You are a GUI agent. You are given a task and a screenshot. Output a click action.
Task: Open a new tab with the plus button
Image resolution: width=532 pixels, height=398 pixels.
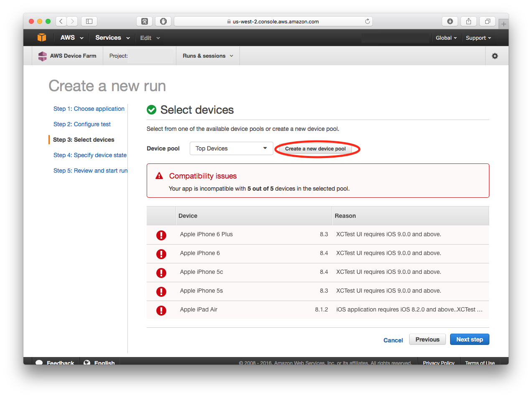coord(504,24)
